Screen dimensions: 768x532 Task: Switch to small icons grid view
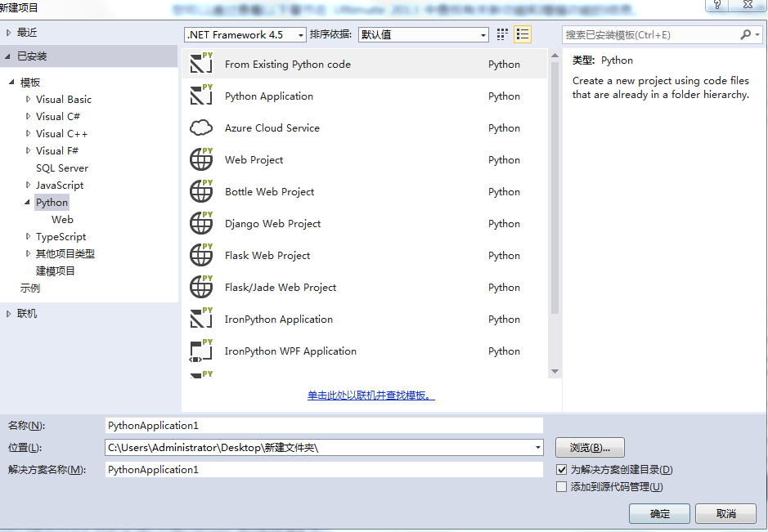pyautogui.click(x=502, y=34)
